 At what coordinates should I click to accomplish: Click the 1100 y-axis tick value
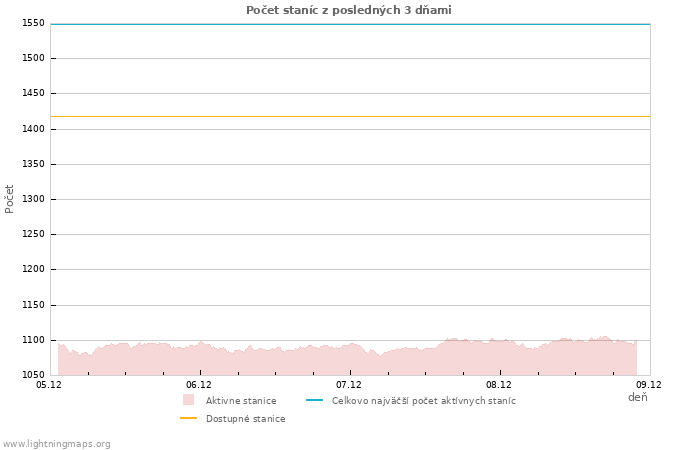click(x=33, y=340)
